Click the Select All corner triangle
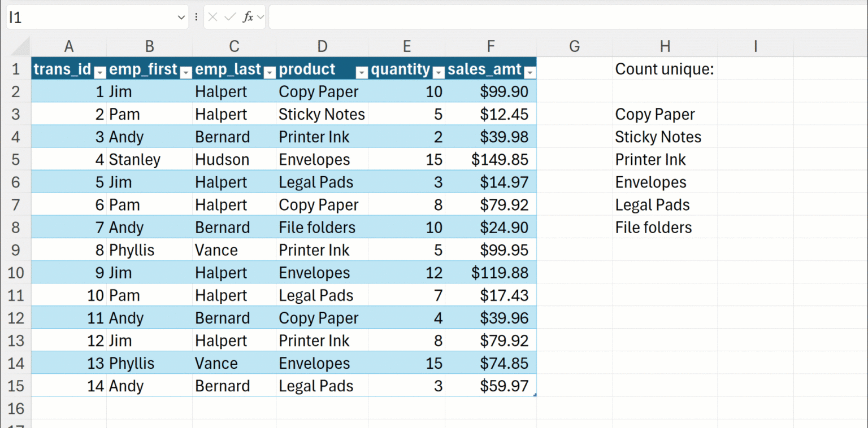Screen dimensions: 868x428 coord(20,46)
